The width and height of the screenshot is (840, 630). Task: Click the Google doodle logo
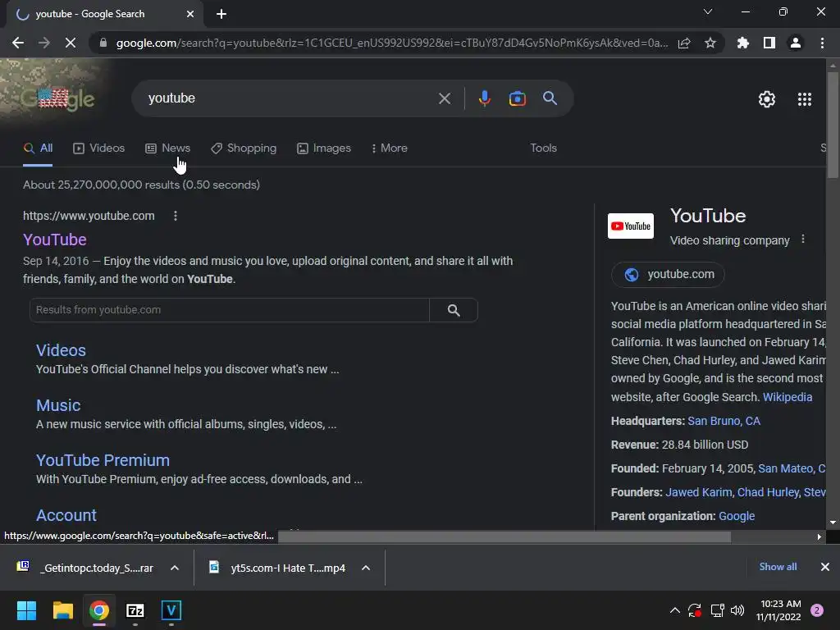click(57, 98)
